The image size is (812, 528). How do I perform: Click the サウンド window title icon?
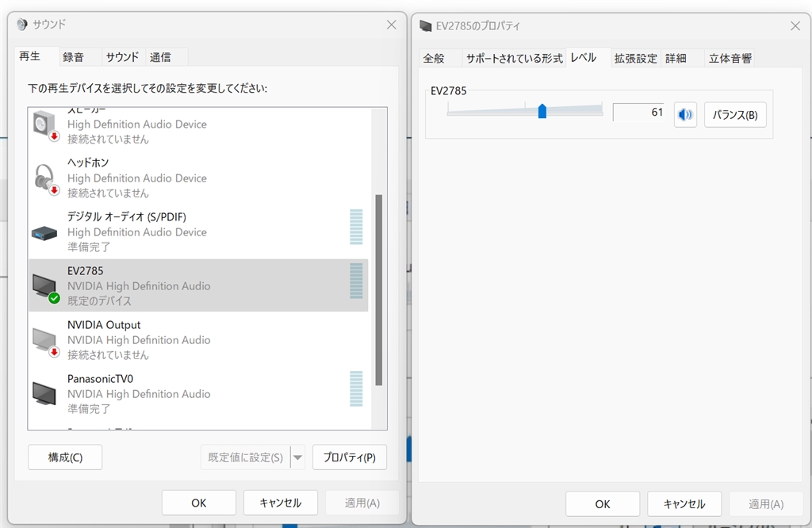pos(21,25)
